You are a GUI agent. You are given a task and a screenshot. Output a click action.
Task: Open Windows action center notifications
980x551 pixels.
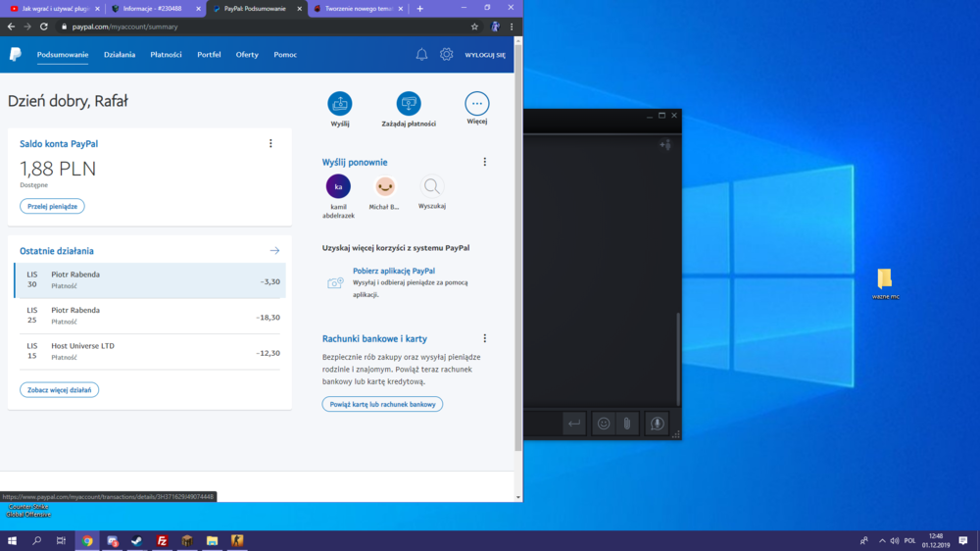pos(963,541)
